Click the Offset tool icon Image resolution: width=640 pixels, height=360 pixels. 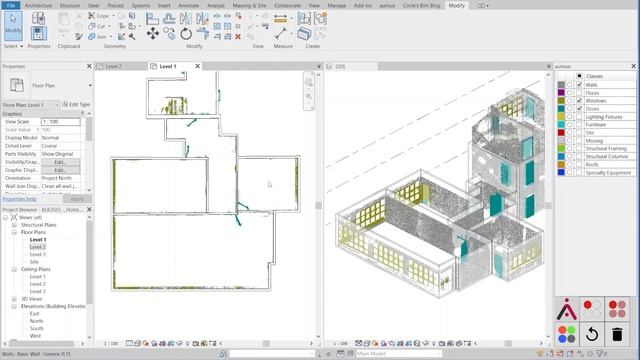click(x=169, y=19)
